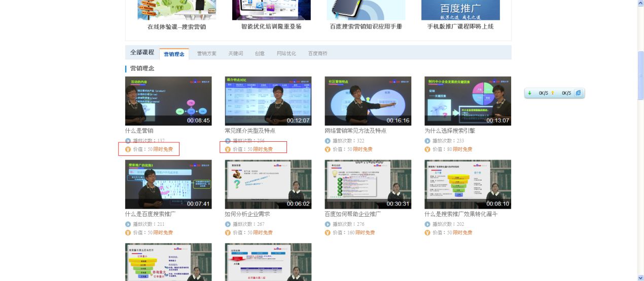Select the 网站优化 tab
Screen dimensions: 644x281
pos(287,53)
